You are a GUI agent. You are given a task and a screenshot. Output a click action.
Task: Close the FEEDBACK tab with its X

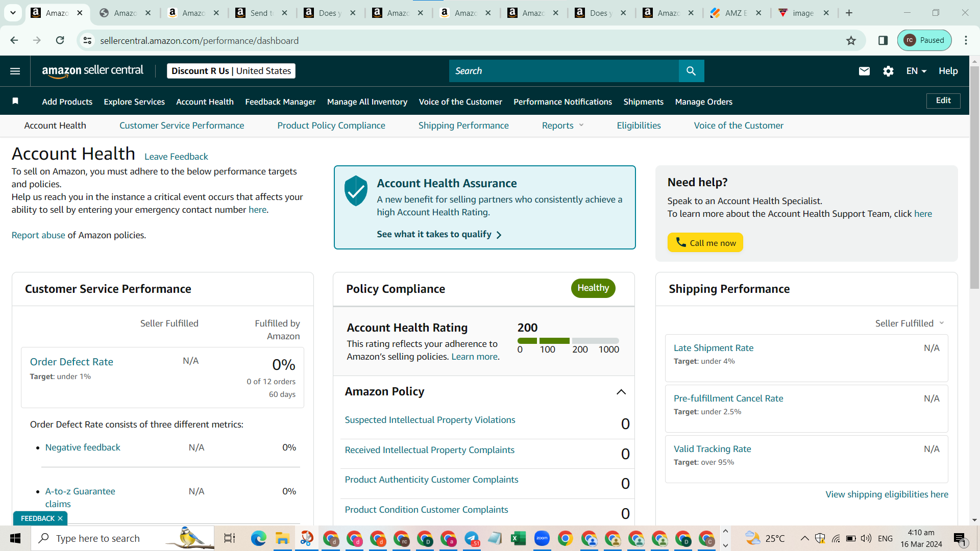tap(60, 518)
